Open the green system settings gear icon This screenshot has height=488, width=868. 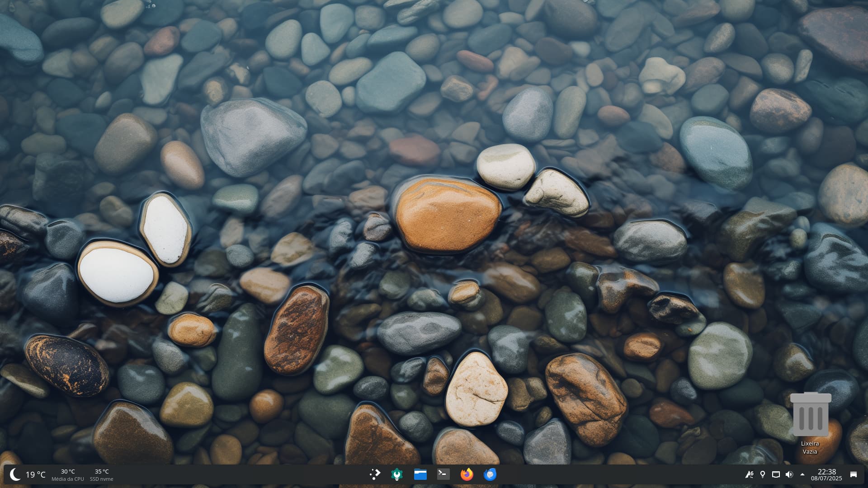point(397,474)
